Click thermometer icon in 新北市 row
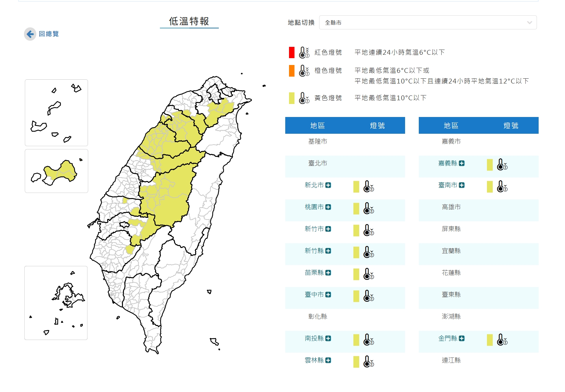This screenshot has width=565, height=392. coord(368,186)
